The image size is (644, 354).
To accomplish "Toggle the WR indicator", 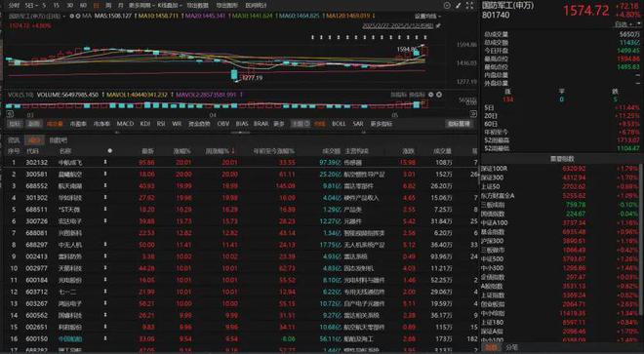I will point(177,124).
